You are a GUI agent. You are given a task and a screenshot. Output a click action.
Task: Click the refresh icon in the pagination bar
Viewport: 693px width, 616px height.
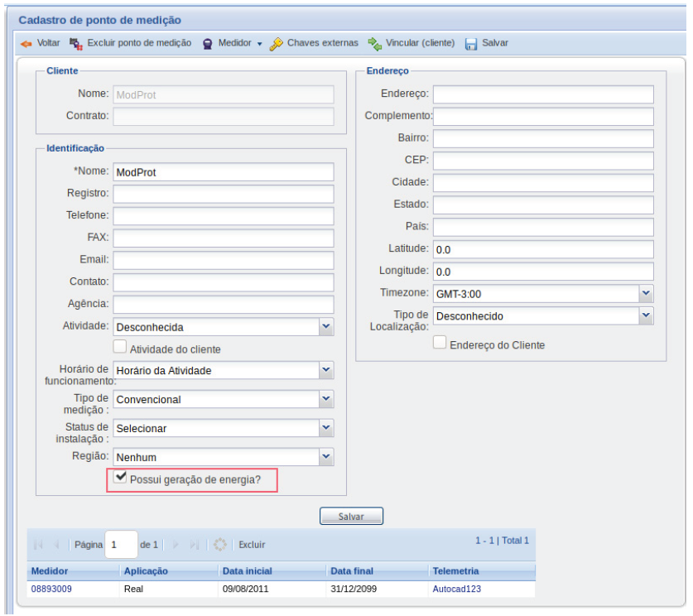[219, 545]
